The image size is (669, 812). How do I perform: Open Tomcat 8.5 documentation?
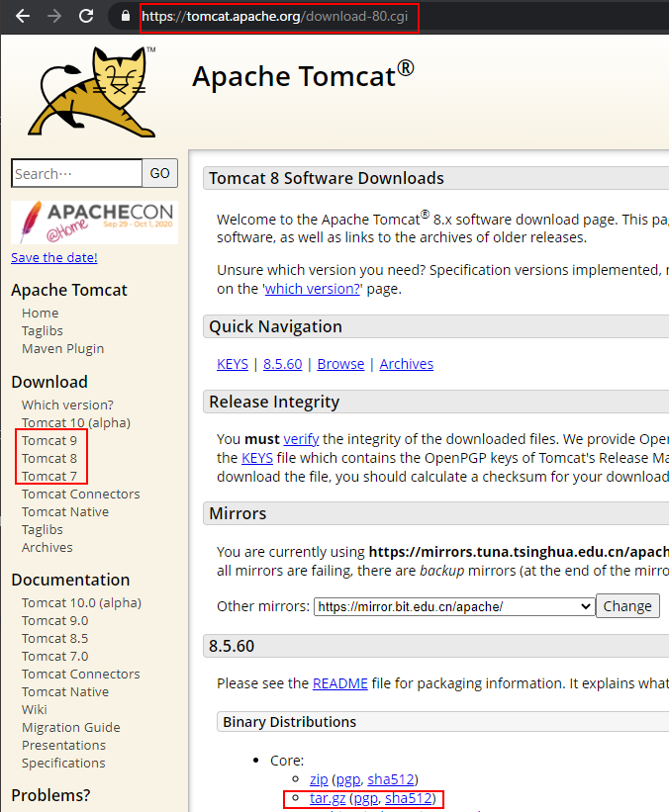[x=55, y=638]
